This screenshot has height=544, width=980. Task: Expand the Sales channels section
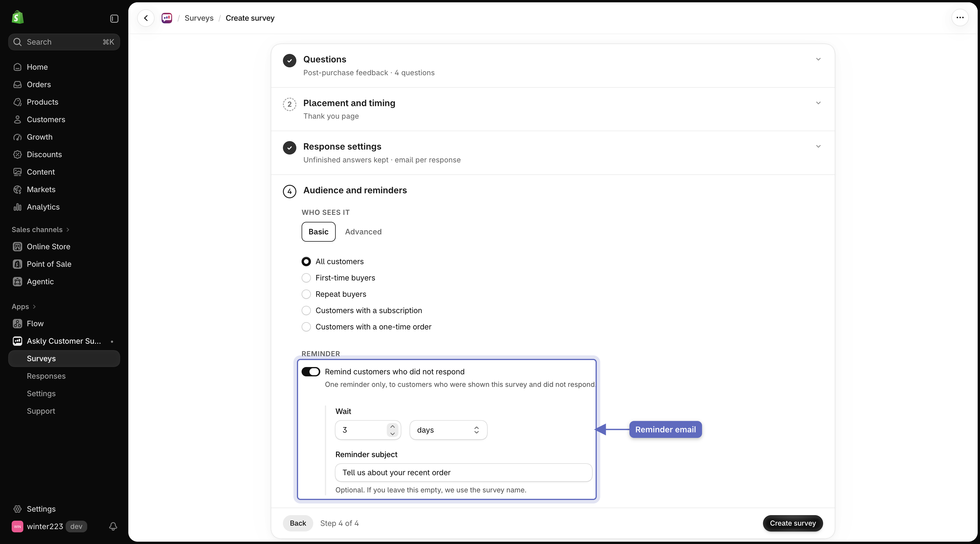click(40, 230)
